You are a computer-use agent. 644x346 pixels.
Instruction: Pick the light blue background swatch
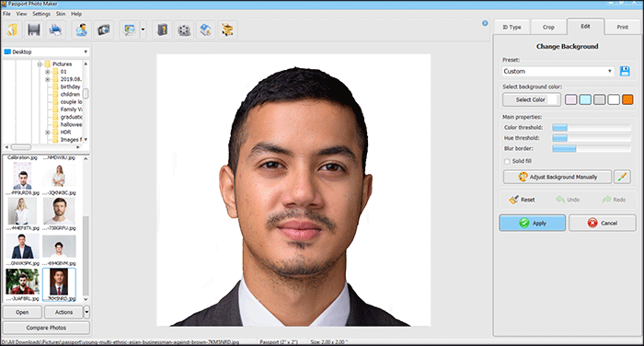(585, 99)
